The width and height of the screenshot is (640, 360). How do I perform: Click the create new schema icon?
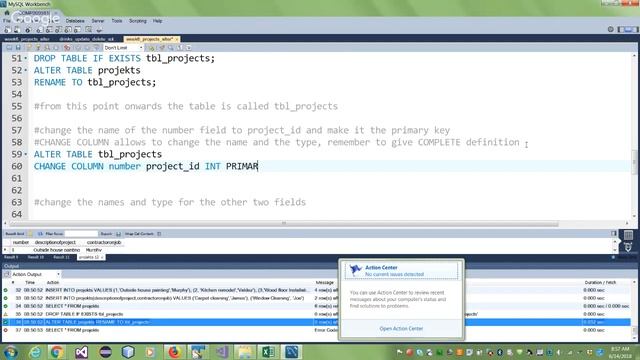point(39,29)
